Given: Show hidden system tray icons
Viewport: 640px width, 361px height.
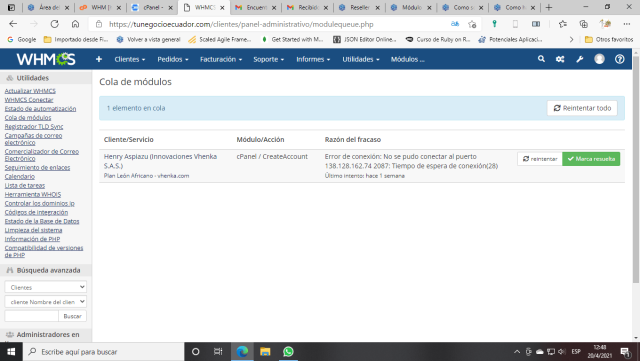Looking at the screenshot, I should pyautogui.click(x=517, y=352).
